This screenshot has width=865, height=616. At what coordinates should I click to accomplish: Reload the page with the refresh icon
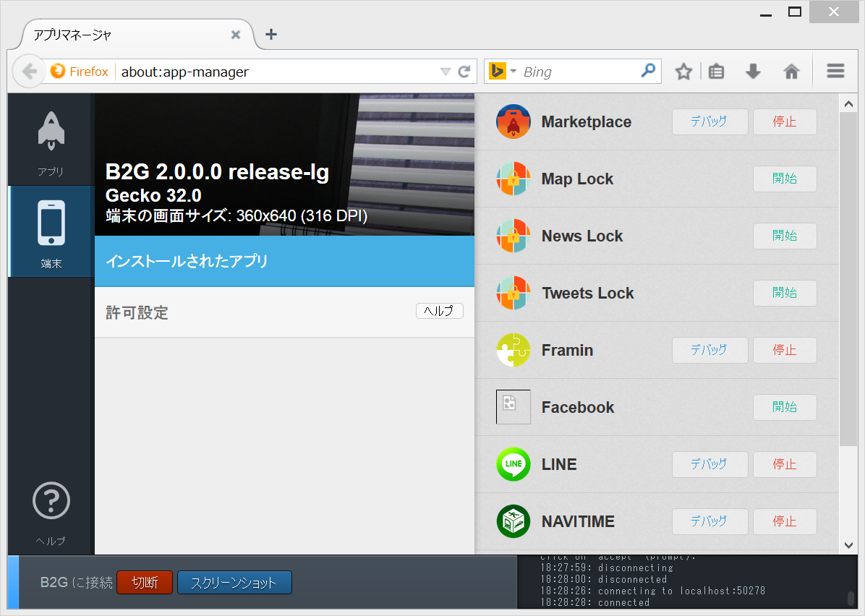coord(464,72)
